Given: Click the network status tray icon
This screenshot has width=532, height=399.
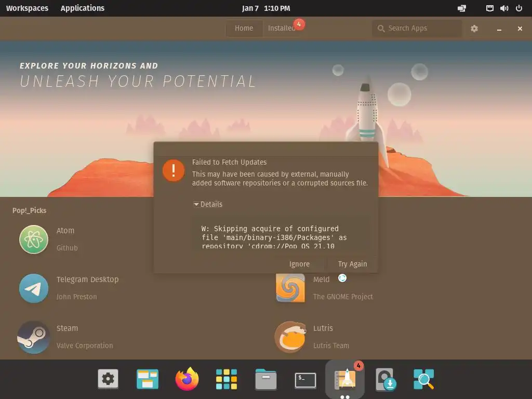Looking at the screenshot, I should [x=489, y=8].
